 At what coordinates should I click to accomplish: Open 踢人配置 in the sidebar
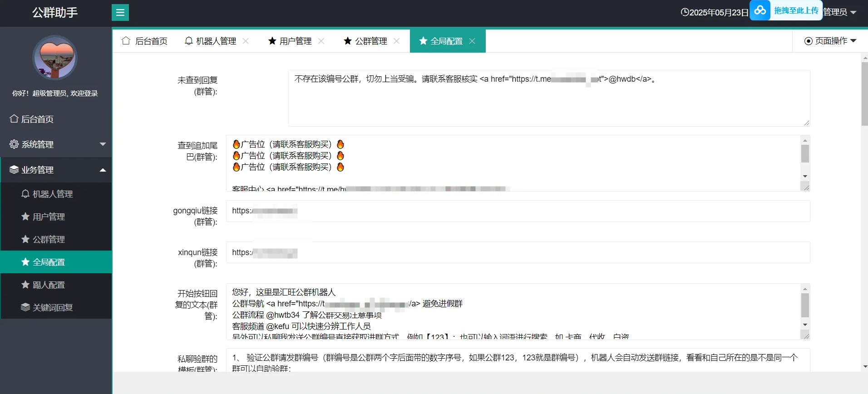56,285
